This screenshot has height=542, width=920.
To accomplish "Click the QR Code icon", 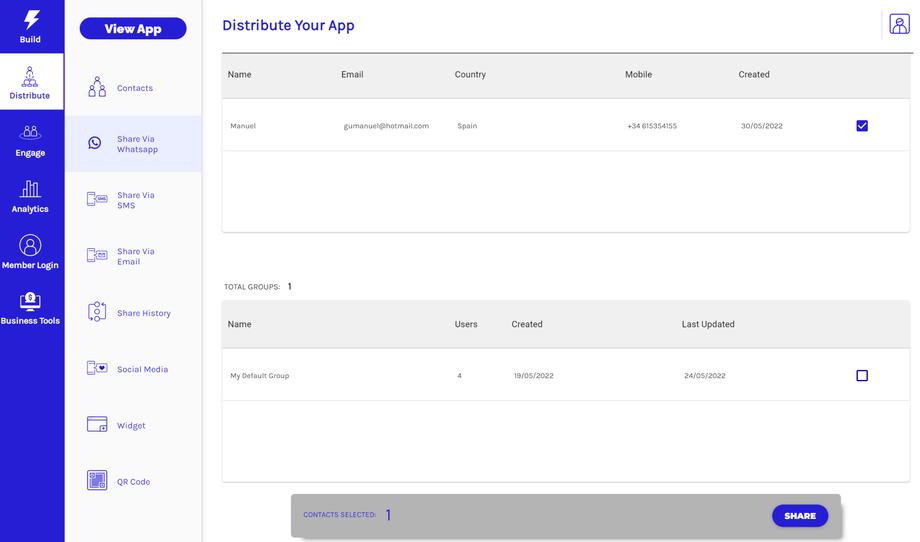I will [x=97, y=481].
